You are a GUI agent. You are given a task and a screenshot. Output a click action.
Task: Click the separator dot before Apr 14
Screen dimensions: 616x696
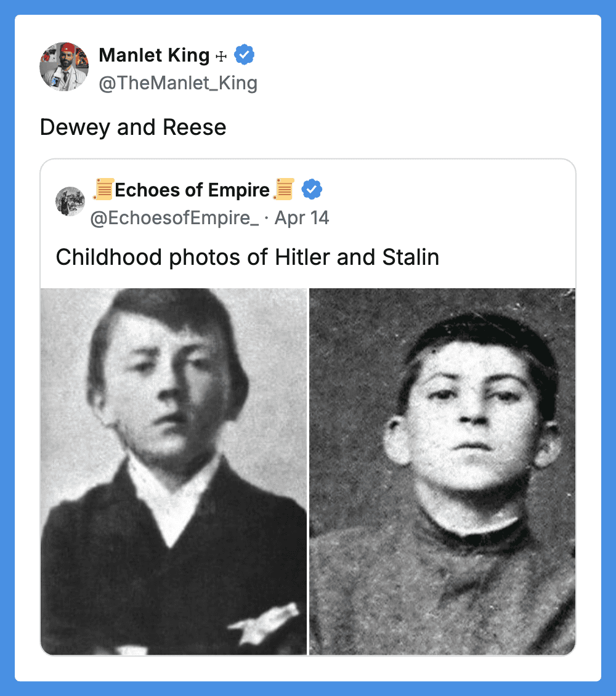click(266, 218)
